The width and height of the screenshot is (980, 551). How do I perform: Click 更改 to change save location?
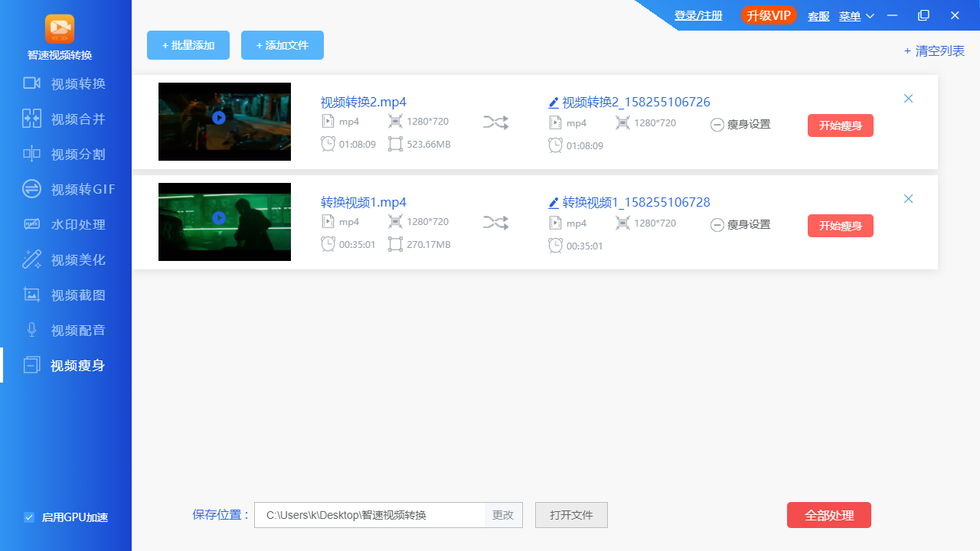coord(503,515)
